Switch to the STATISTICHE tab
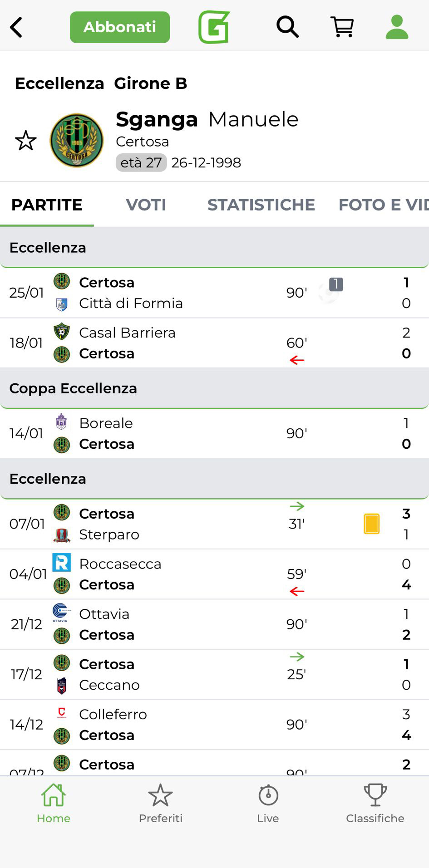The height and width of the screenshot is (868, 429). coord(261,205)
